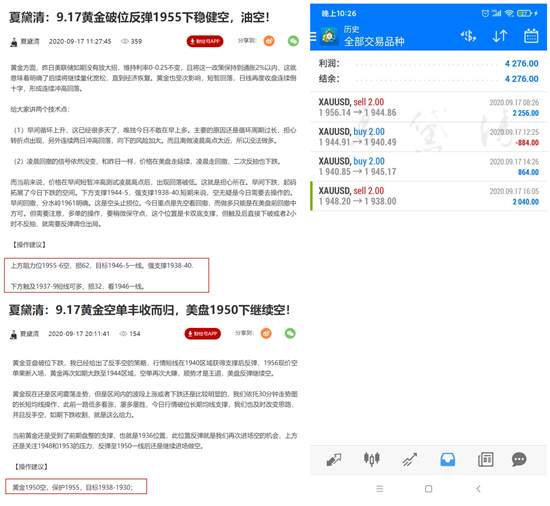Open the hamburger menu in trading app
Viewport: 550px width, 506px height.
pyautogui.click(x=313, y=36)
